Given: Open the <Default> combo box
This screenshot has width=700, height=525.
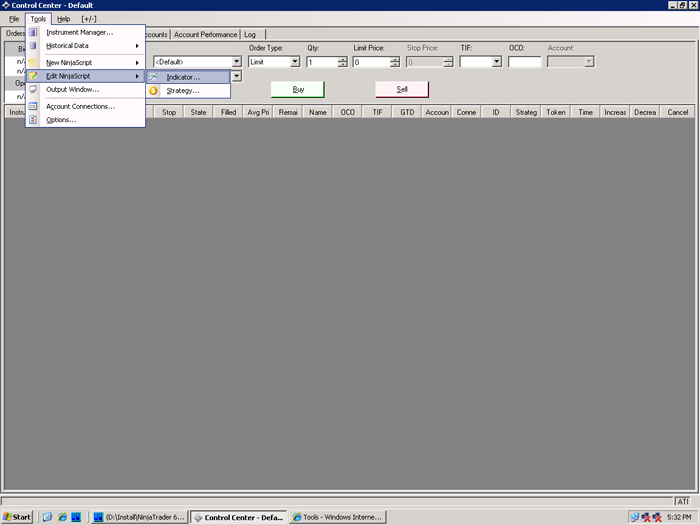Looking at the screenshot, I should tap(237, 62).
